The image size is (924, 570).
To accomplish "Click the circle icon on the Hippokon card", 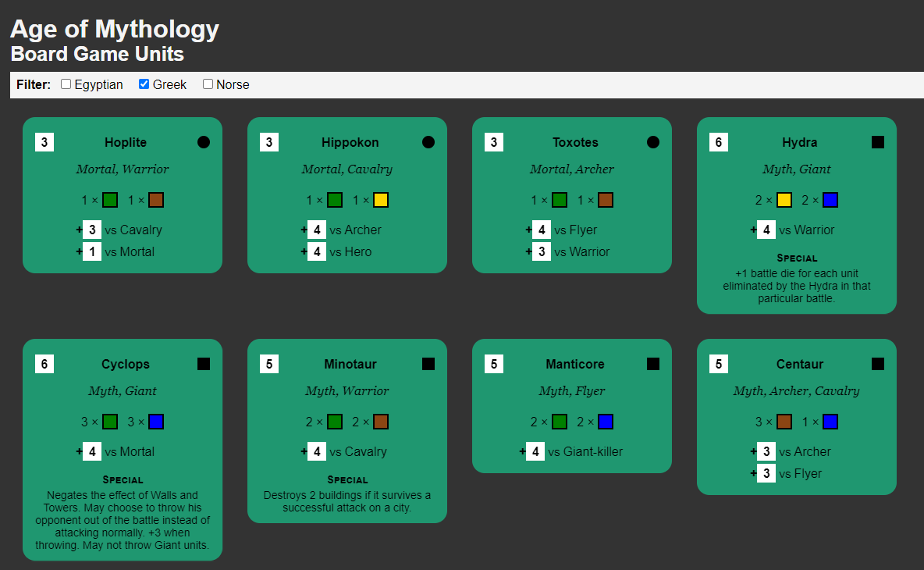I will tap(428, 142).
